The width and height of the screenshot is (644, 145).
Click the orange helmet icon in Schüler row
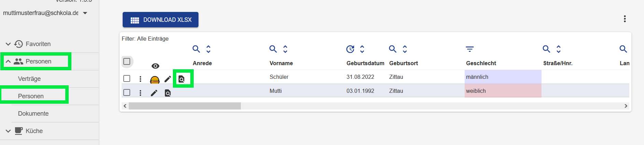(x=155, y=79)
